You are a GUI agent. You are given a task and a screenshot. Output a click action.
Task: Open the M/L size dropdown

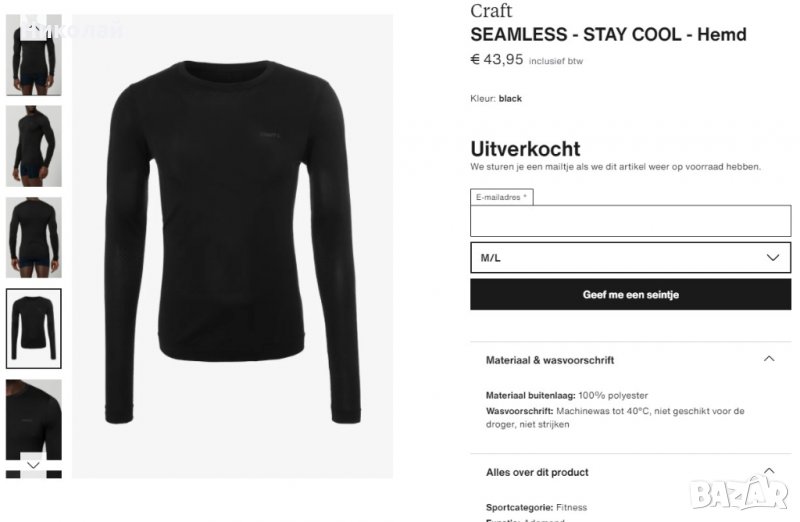tap(631, 258)
